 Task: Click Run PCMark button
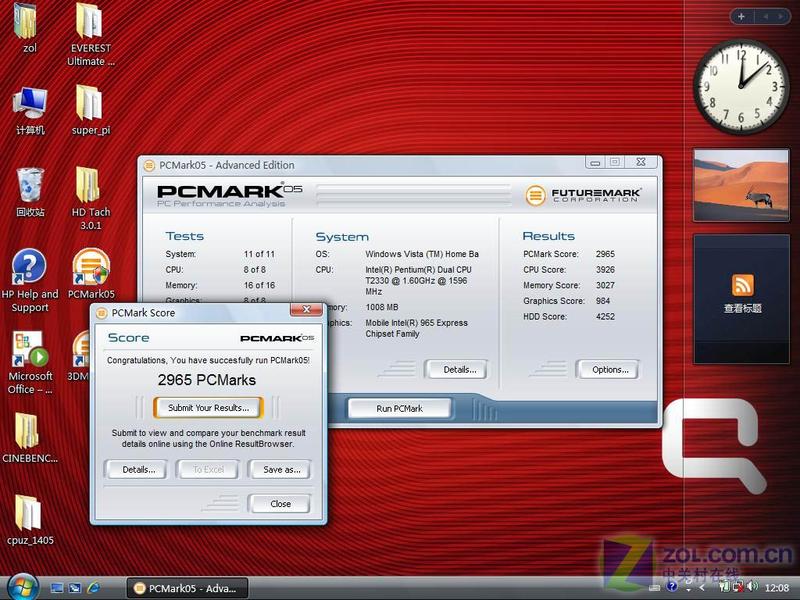(399, 409)
